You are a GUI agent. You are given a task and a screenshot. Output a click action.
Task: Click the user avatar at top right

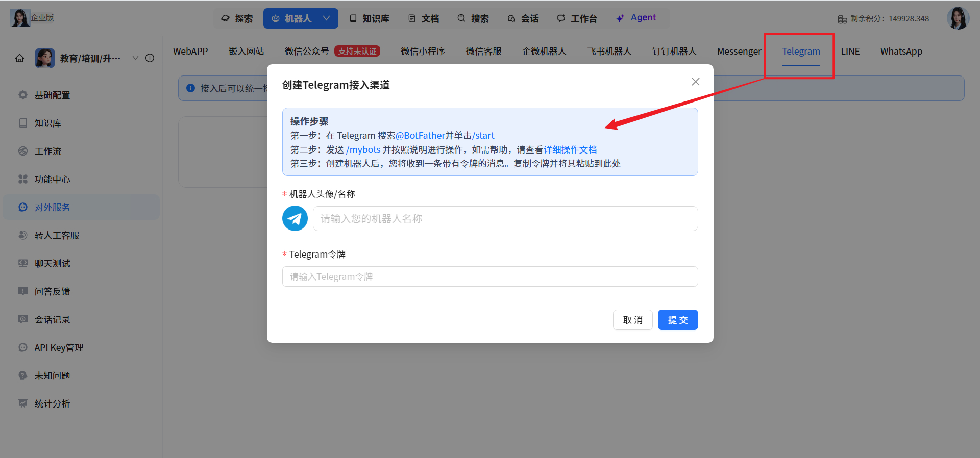[x=958, y=18]
